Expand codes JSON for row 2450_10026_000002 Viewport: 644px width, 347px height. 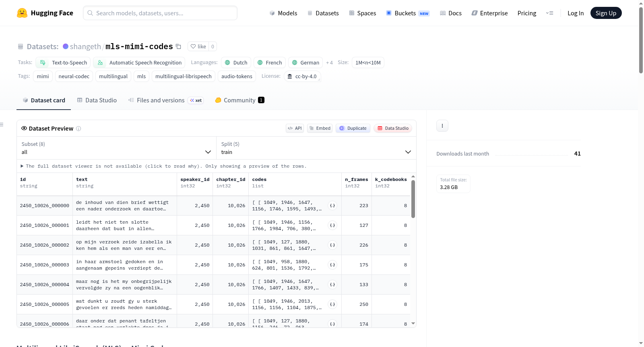coord(332,245)
